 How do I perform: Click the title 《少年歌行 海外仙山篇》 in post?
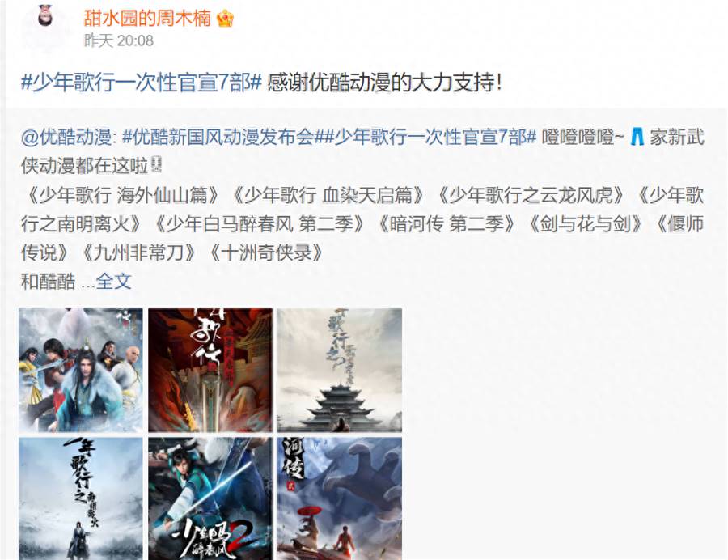tap(123, 195)
